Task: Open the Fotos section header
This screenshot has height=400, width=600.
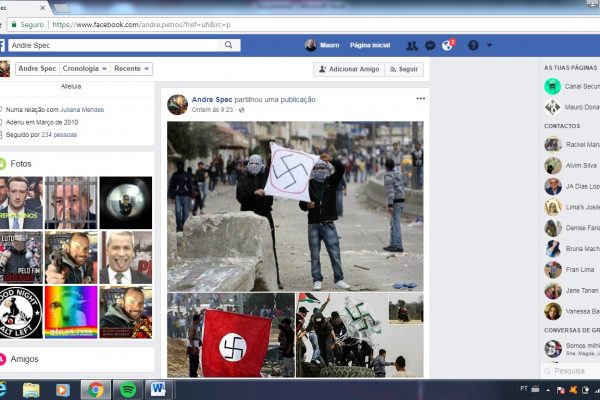Action: point(21,164)
